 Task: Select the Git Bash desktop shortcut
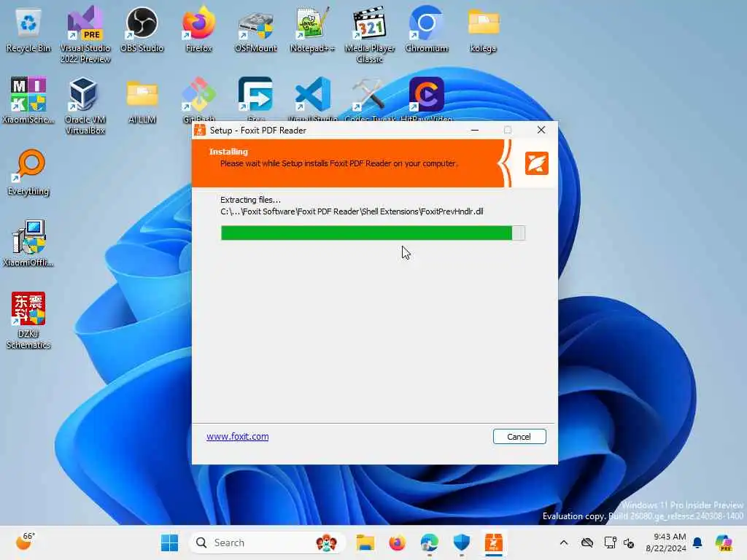[x=198, y=98]
